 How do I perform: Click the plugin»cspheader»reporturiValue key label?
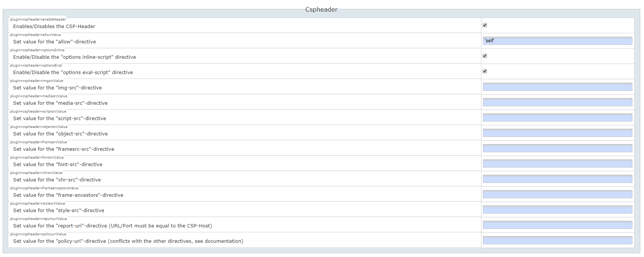pos(38,219)
